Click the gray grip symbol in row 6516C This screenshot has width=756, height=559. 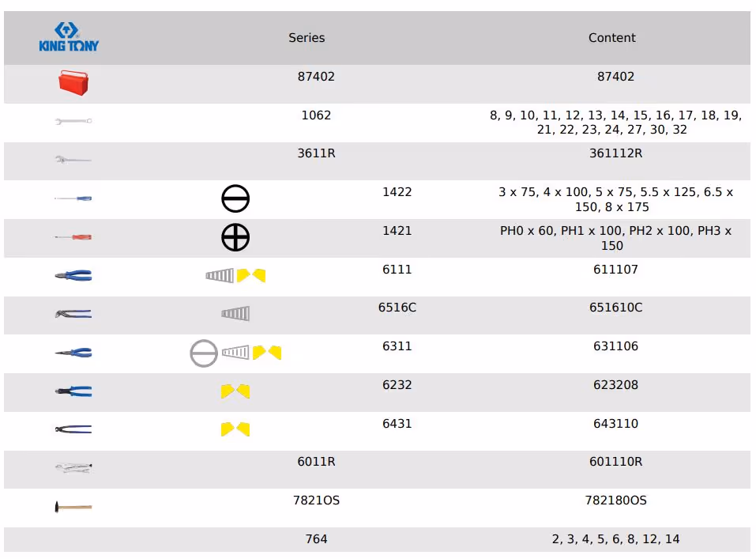[235, 314]
